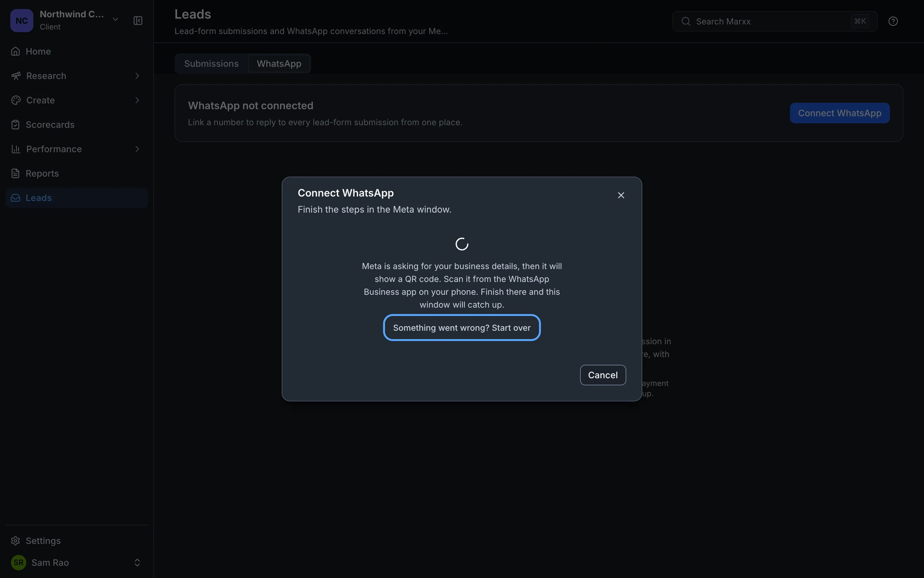Click the Reports document icon

pyautogui.click(x=15, y=173)
